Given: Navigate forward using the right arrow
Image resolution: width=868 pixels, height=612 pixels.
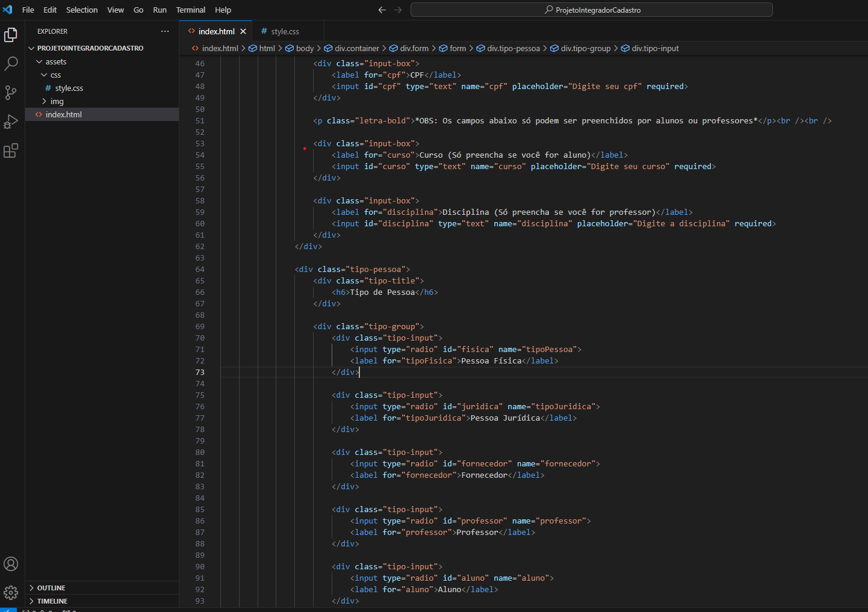Looking at the screenshot, I should tap(398, 10).
